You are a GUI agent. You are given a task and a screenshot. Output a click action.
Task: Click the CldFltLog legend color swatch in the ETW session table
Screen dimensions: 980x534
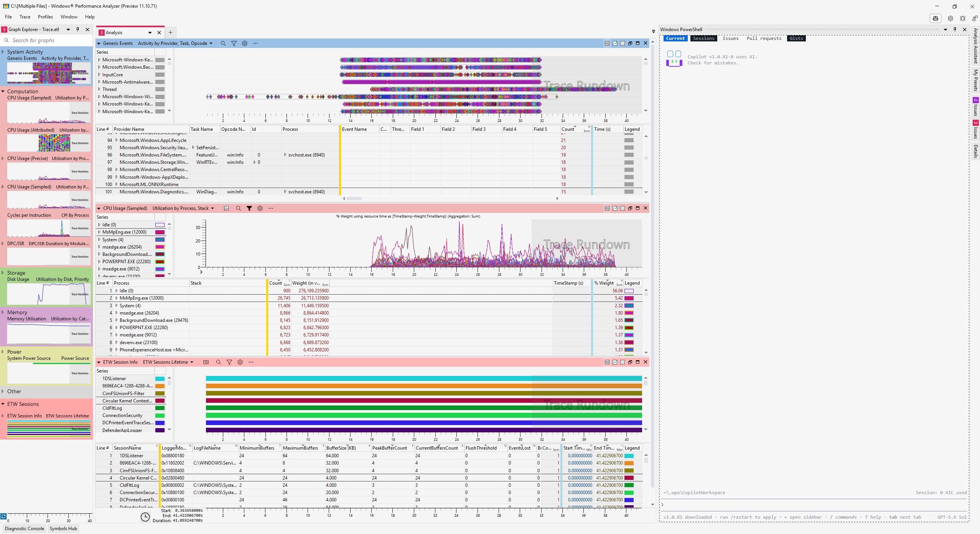[629, 485]
